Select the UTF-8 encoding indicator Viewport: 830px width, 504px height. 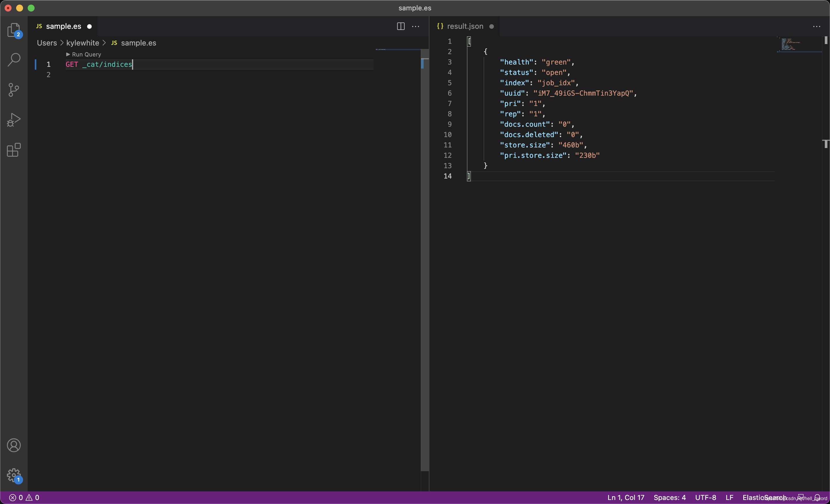[705, 497]
